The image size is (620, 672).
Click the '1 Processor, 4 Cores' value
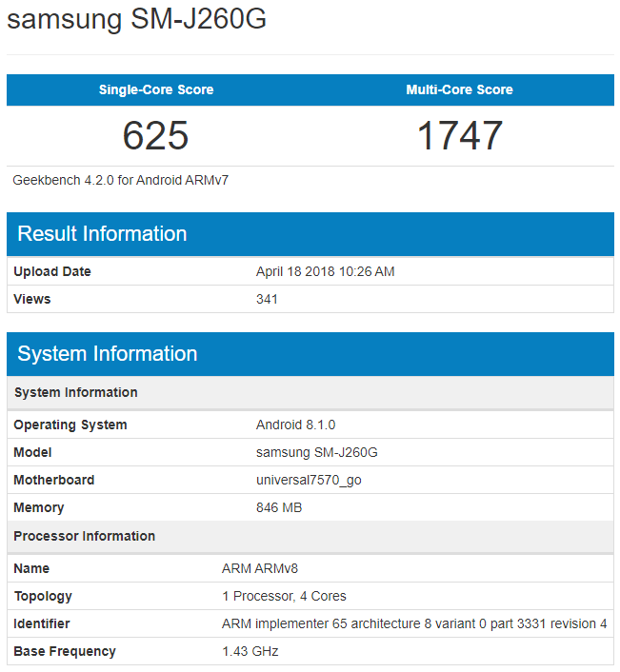tap(284, 596)
